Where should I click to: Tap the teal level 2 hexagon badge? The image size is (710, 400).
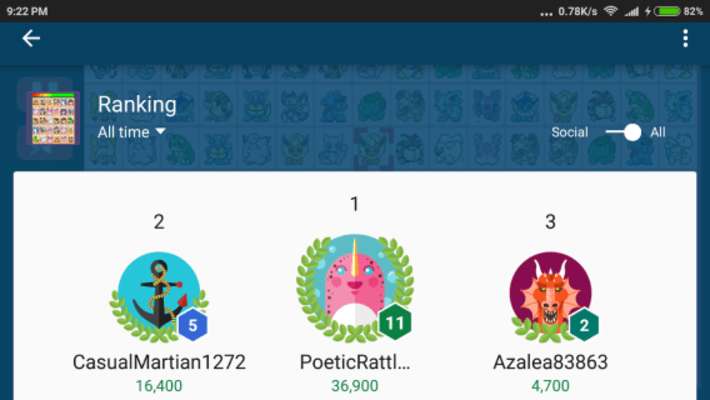click(x=584, y=325)
